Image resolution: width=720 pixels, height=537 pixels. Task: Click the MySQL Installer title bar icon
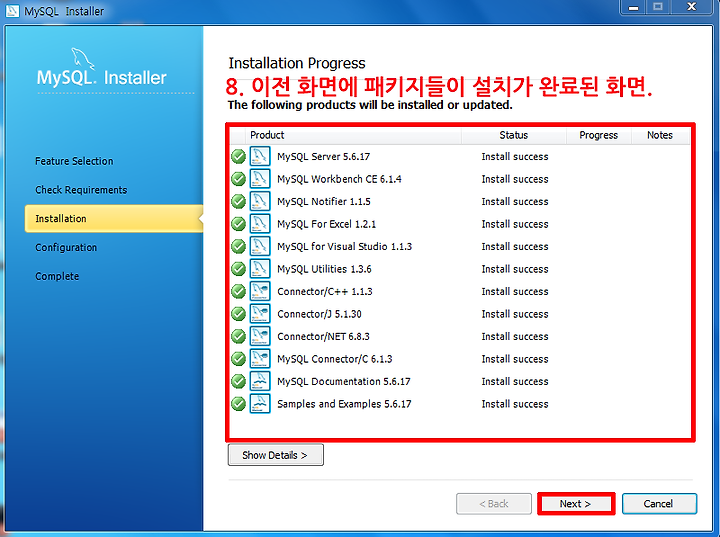point(12,10)
